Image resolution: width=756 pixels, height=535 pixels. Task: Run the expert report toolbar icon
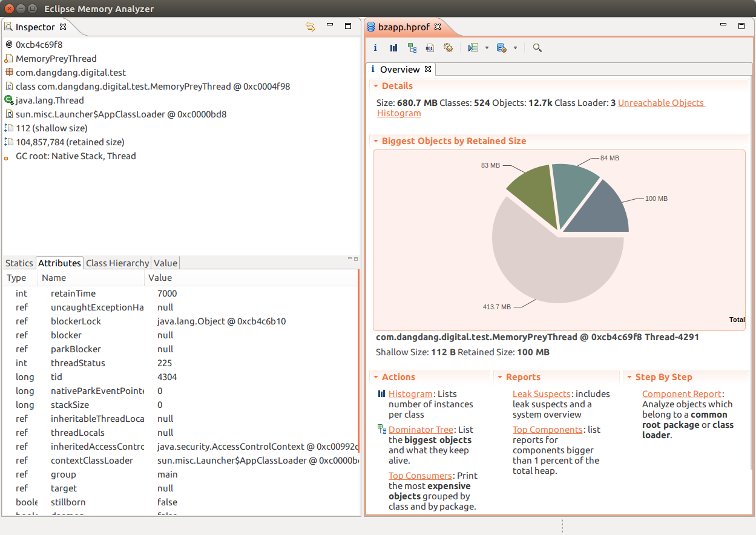(x=473, y=48)
